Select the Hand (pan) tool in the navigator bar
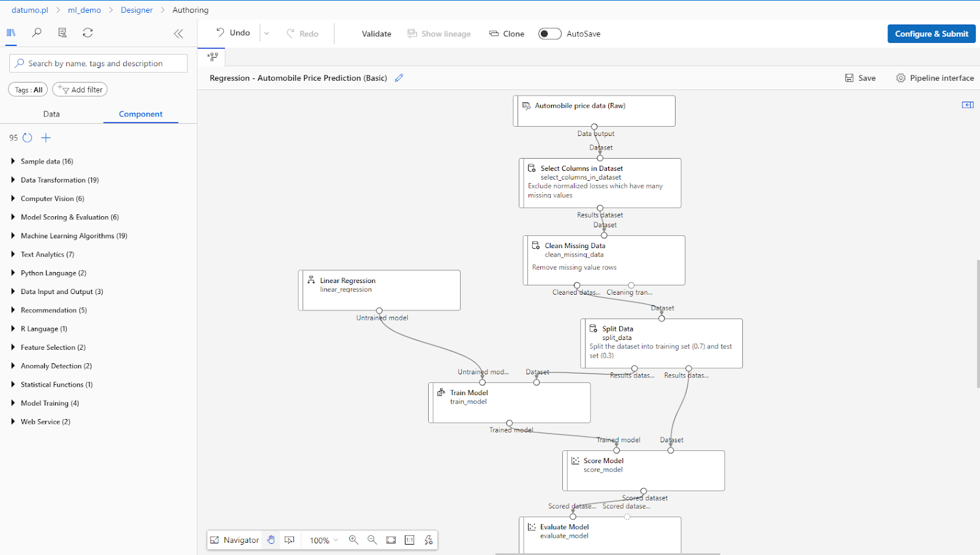 pyautogui.click(x=271, y=540)
